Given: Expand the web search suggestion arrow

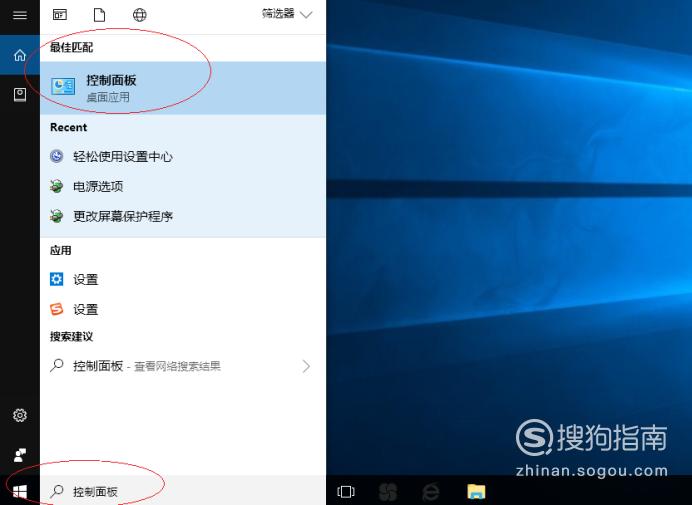Looking at the screenshot, I should pyautogui.click(x=306, y=366).
